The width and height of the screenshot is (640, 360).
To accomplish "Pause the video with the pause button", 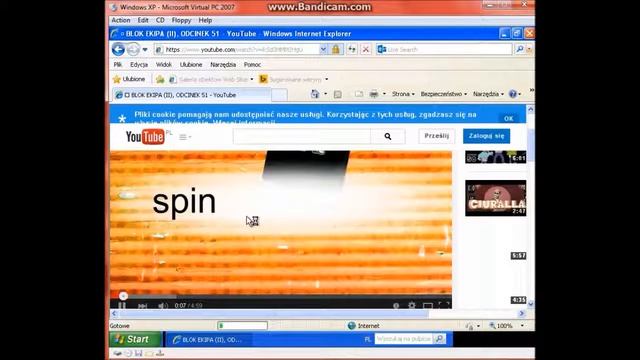I will [x=122, y=305].
